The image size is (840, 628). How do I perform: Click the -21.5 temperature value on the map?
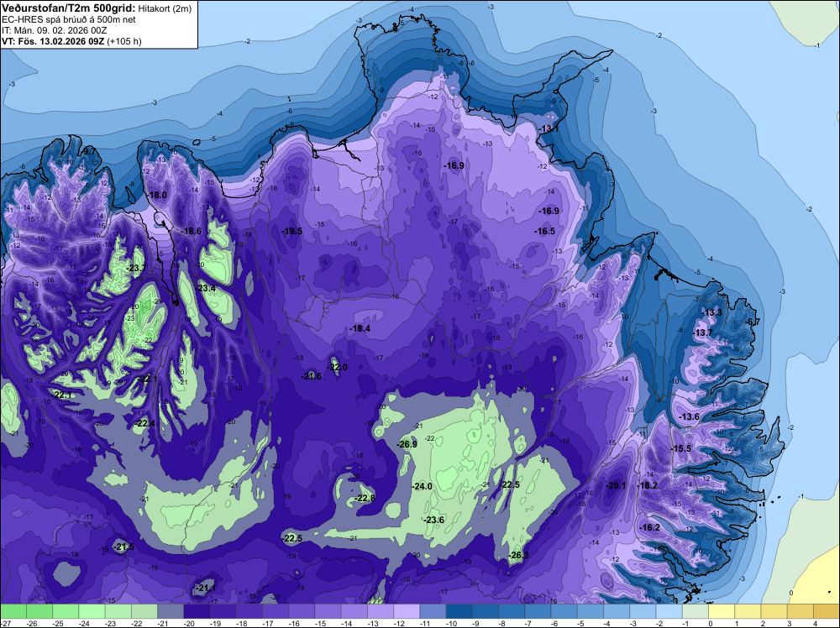pos(123,547)
